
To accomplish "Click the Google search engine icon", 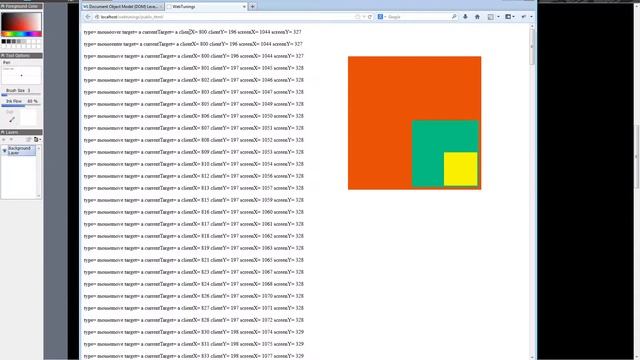I will click(380, 17).
